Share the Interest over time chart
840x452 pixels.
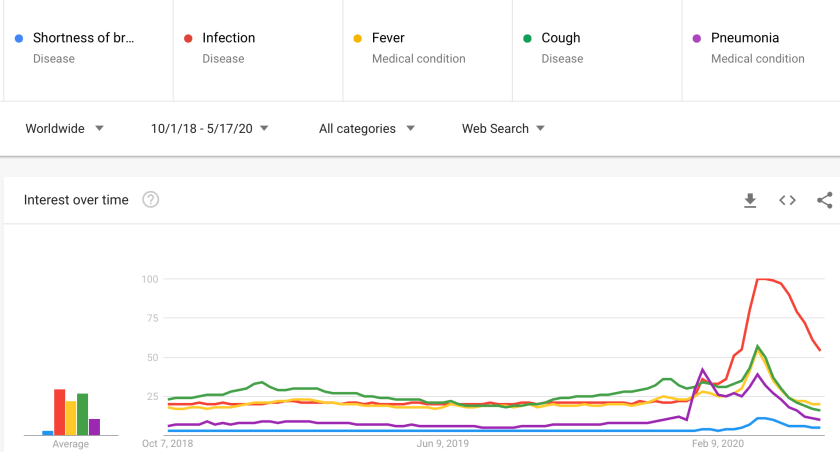(x=825, y=200)
